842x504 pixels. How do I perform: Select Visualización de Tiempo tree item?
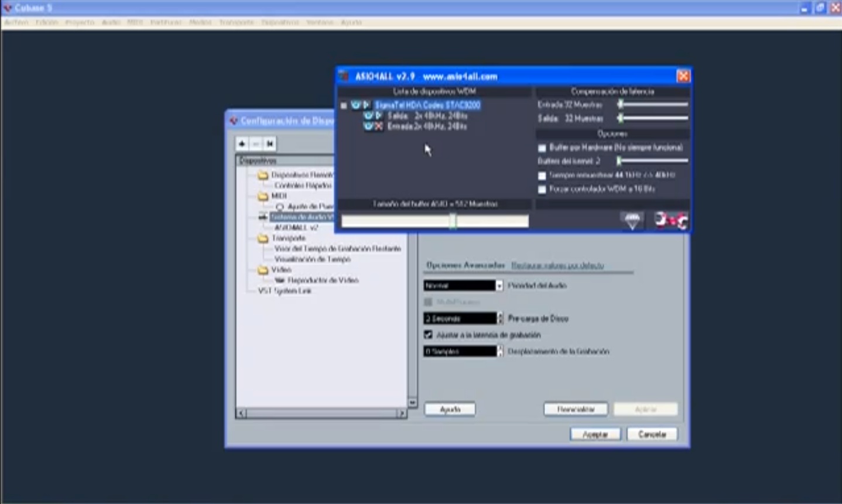tap(312, 259)
